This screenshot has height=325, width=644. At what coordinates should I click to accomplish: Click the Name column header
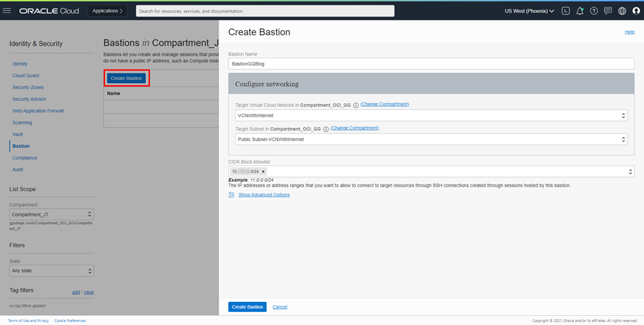pos(114,93)
